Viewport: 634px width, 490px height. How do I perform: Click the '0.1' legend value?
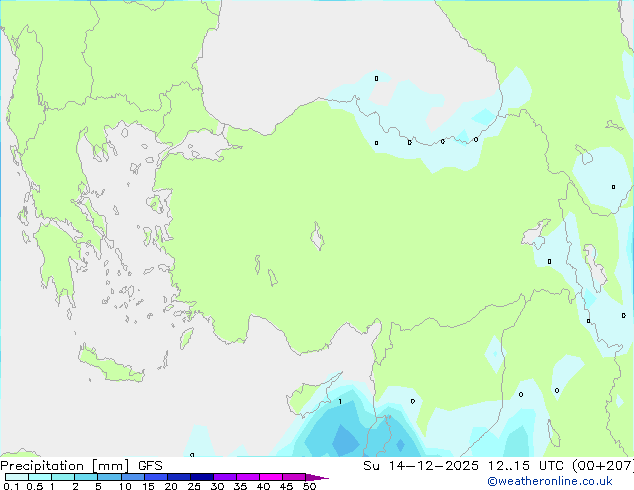11,486
